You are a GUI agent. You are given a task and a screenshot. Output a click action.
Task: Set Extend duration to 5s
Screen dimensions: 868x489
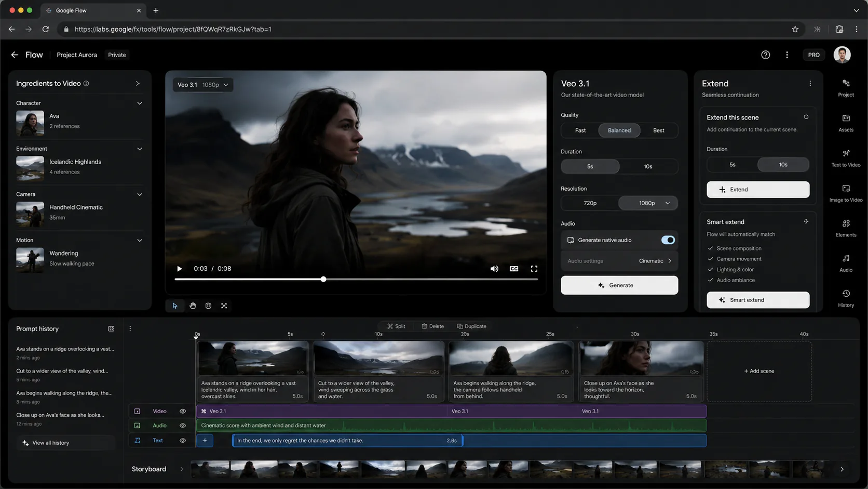coord(732,165)
